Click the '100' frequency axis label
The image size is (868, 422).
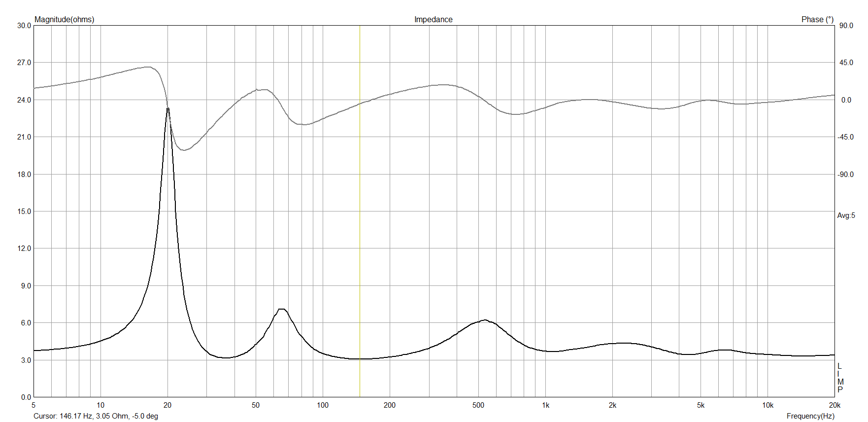point(323,405)
